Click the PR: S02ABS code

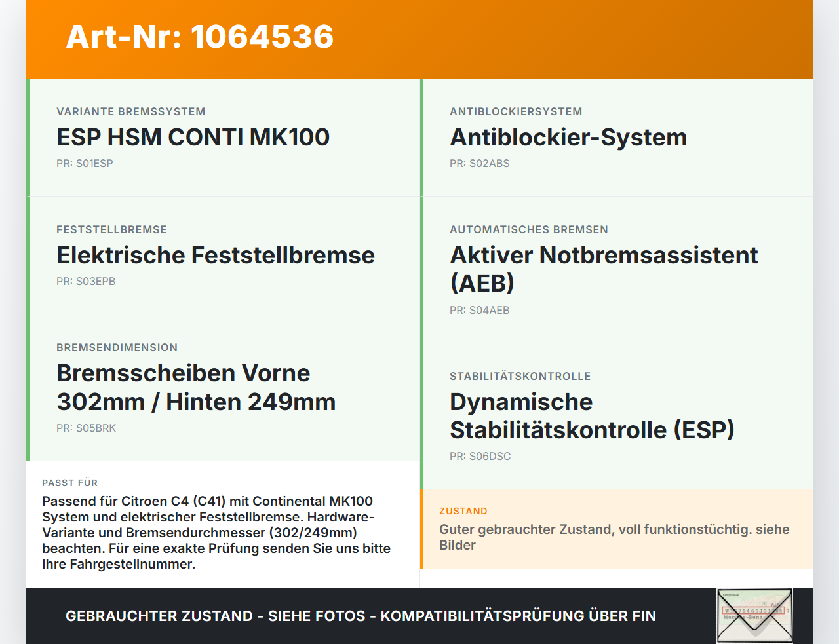pos(479,163)
